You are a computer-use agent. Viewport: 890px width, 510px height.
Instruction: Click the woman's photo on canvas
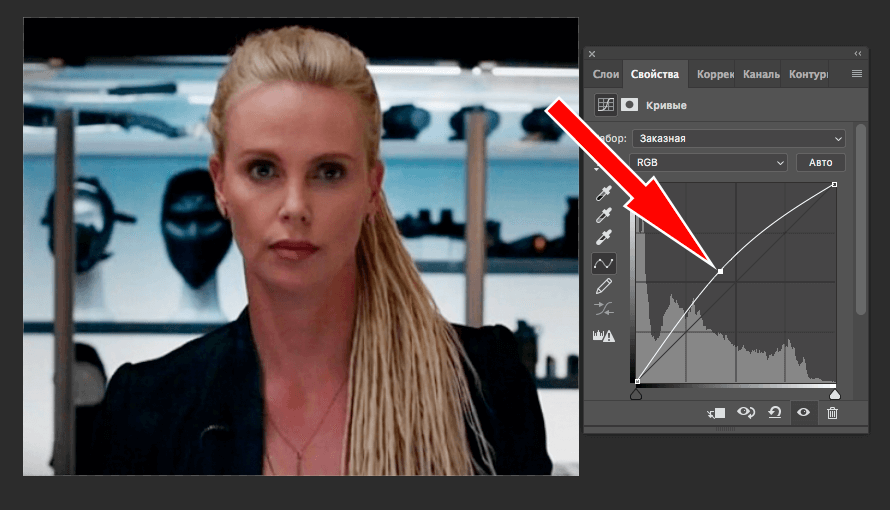point(301,246)
